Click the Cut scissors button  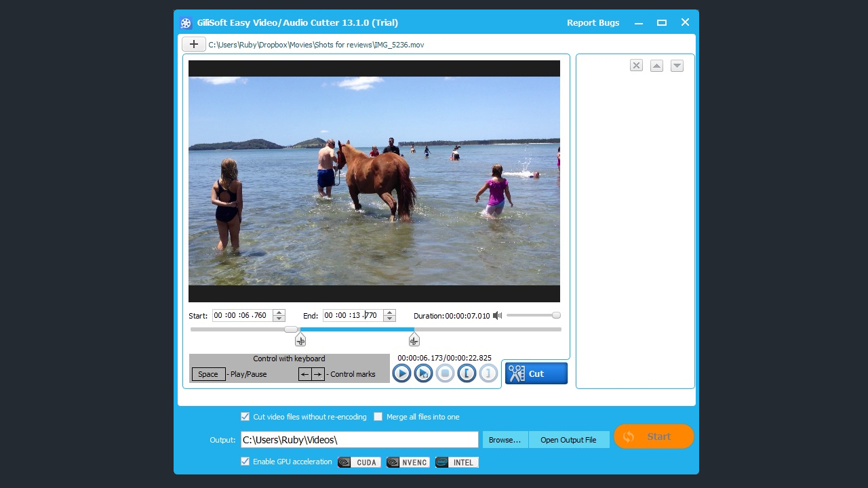point(536,373)
